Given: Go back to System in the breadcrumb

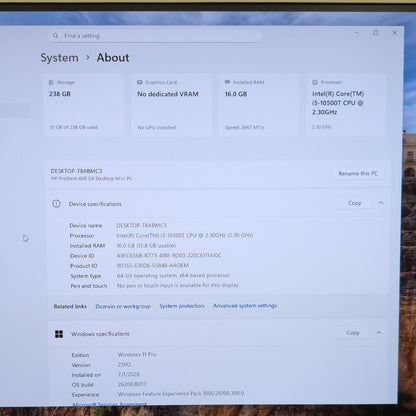Looking at the screenshot, I should [59, 58].
